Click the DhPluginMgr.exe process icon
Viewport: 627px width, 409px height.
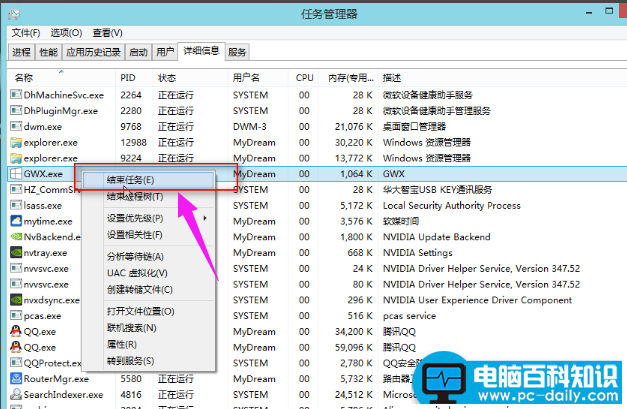coord(16,110)
